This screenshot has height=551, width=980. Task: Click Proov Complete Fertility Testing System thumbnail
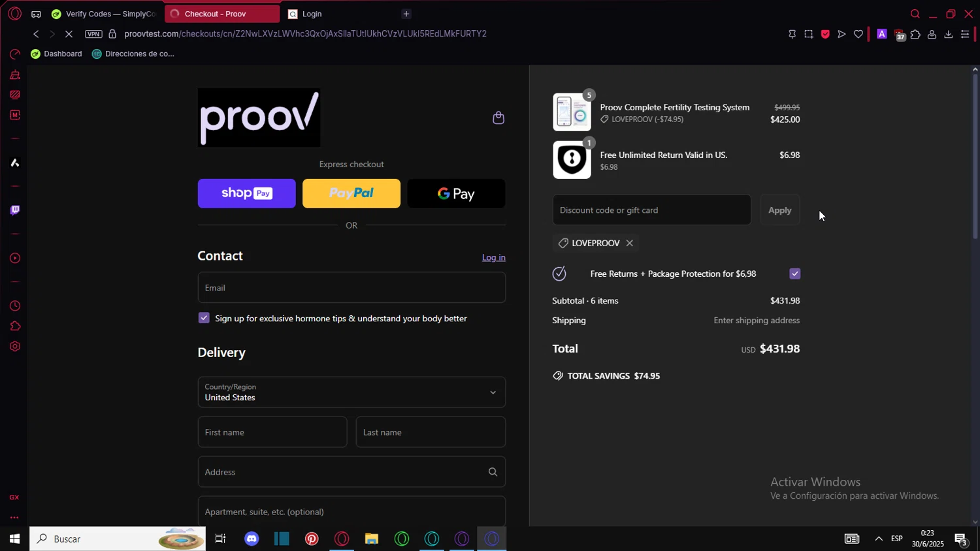click(x=572, y=112)
